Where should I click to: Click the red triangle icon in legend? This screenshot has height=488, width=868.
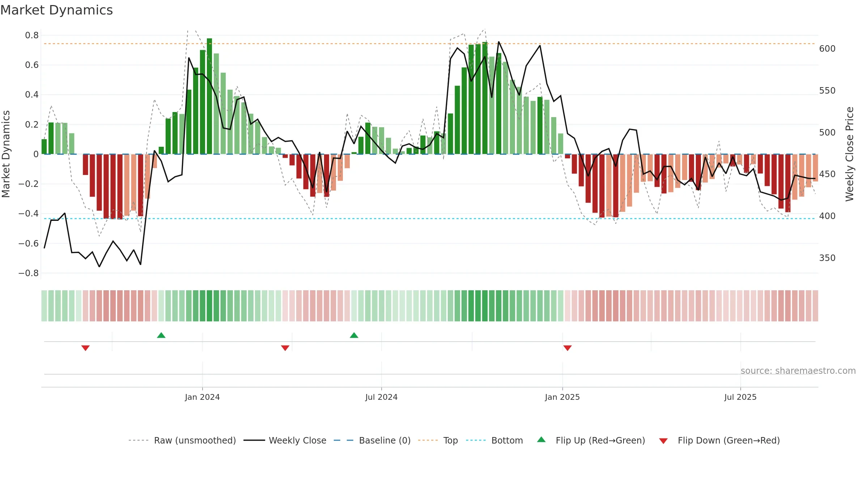click(x=663, y=441)
